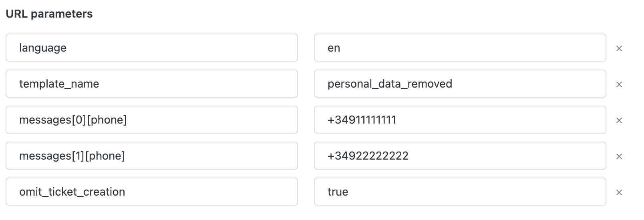Select the 'omit_ticket_creation' key field
Image resolution: width=644 pixels, height=220 pixels.
click(x=152, y=192)
